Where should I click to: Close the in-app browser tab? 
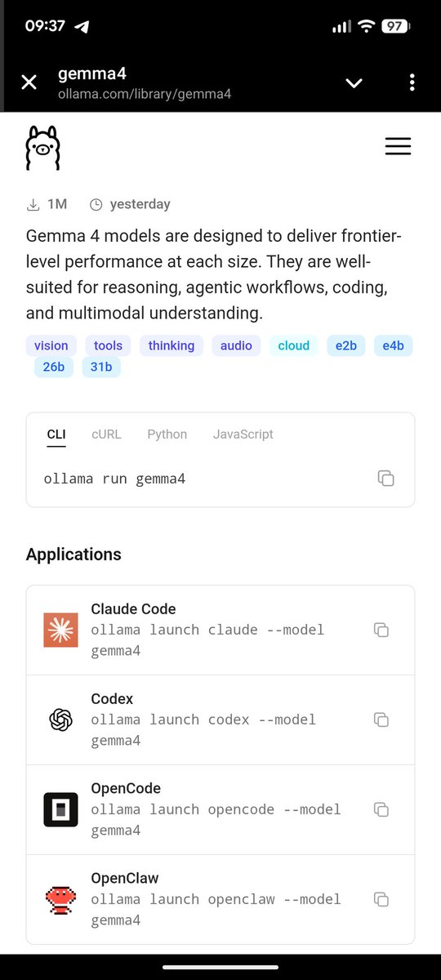(29, 82)
